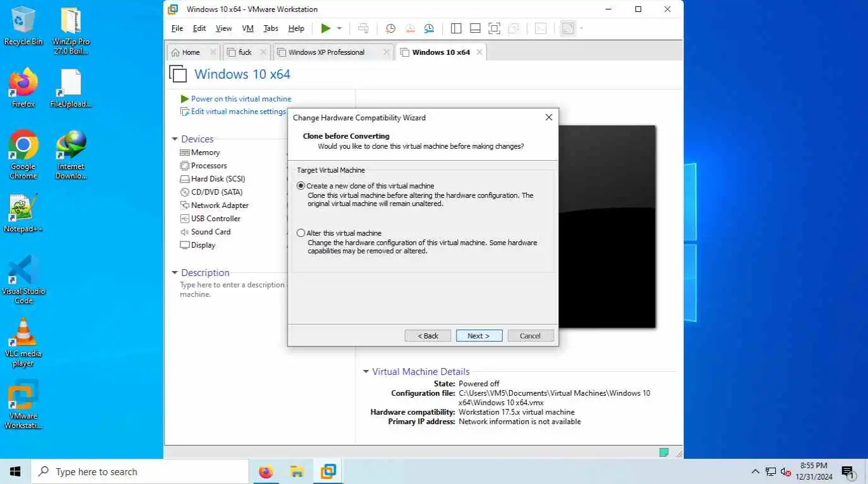Open the Help menu
The height and width of the screenshot is (484, 868).
click(x=296, y=28)
